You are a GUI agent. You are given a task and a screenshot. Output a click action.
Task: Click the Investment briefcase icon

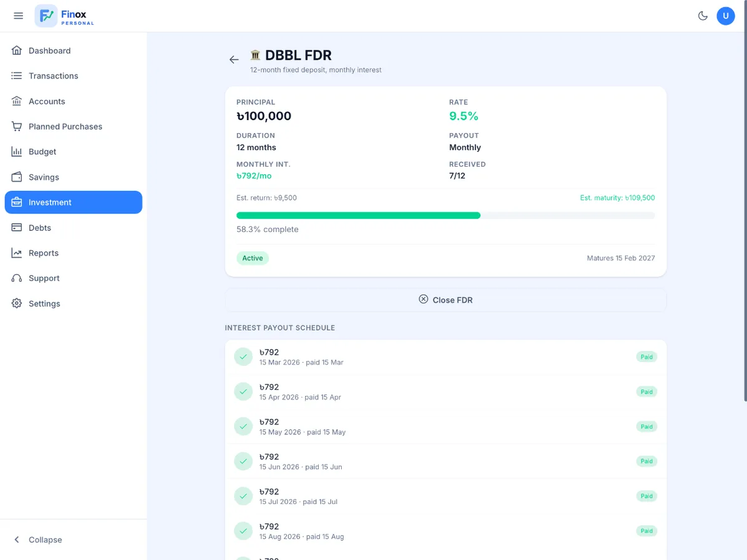pyautogui.click(x=17, y=202)
